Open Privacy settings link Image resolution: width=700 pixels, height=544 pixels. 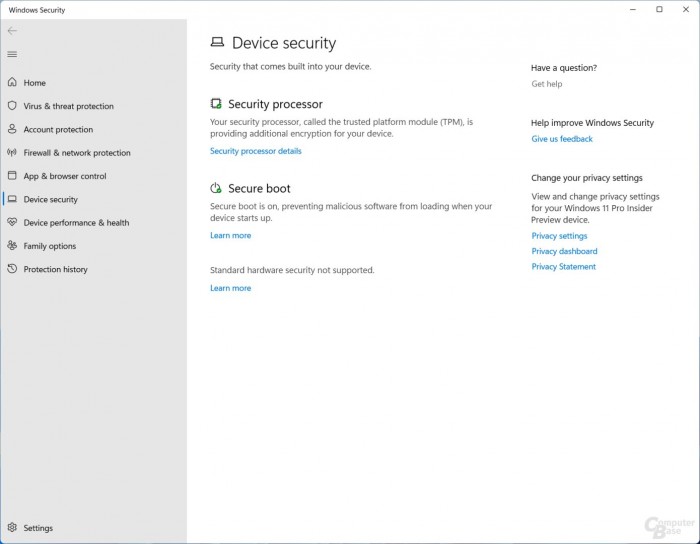click(559, 236)
